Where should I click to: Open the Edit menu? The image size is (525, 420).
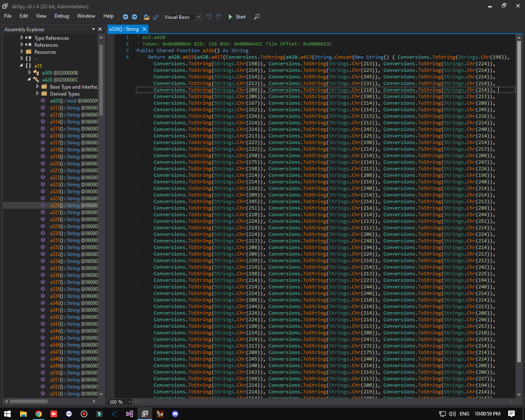click(24, 16)
